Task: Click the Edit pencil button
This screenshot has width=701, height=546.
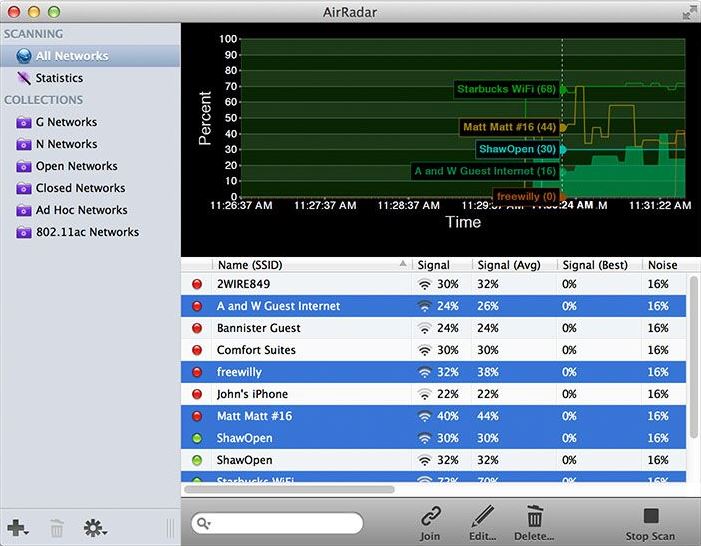Action: (482, 523)
